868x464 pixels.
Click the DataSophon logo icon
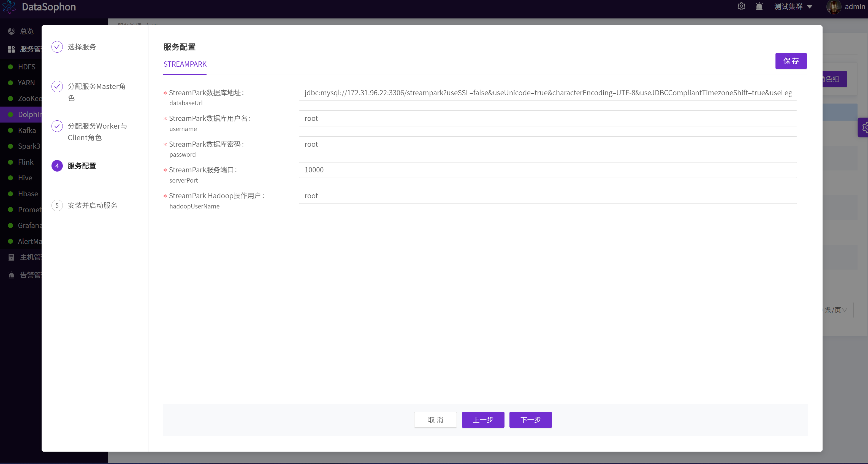pyautogui.click(x=9, y=7)
